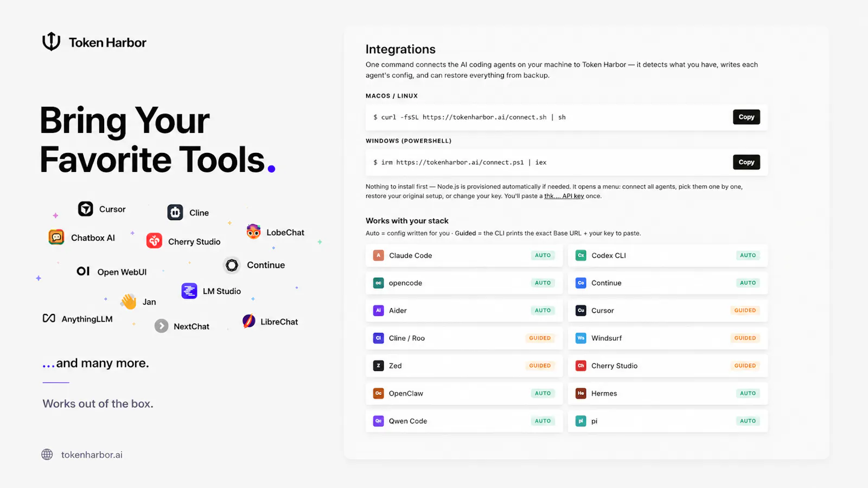
Task: Click the GUIDED badge on Cursor row
Action: click(x=745, y=311)
